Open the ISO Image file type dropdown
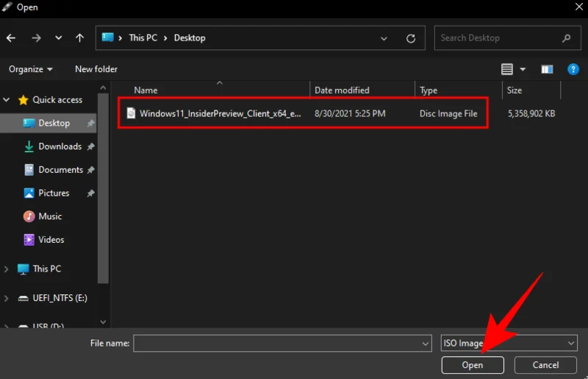Image resolution: width=588 pixels, height=379 pixels. coord(509,344)
